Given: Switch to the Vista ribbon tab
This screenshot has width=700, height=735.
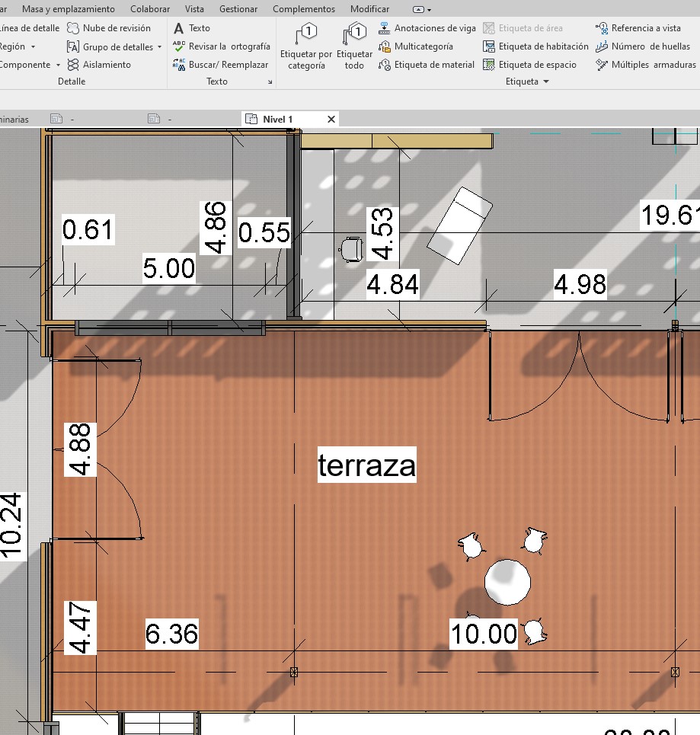Looking at the screenshot, I should [194, 9].
